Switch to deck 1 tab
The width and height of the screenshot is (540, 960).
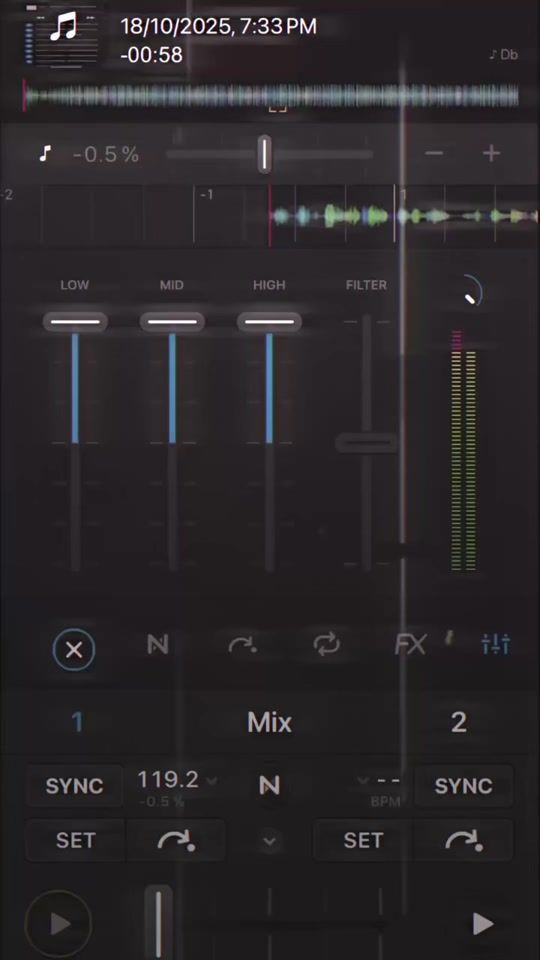(77, 722)
